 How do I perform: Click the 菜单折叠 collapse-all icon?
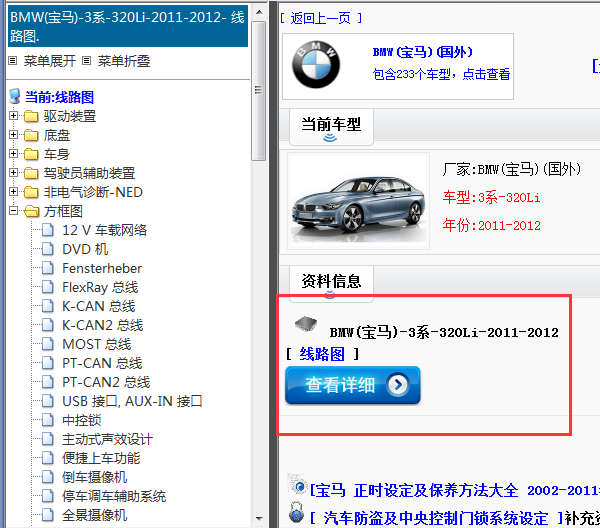86,60
